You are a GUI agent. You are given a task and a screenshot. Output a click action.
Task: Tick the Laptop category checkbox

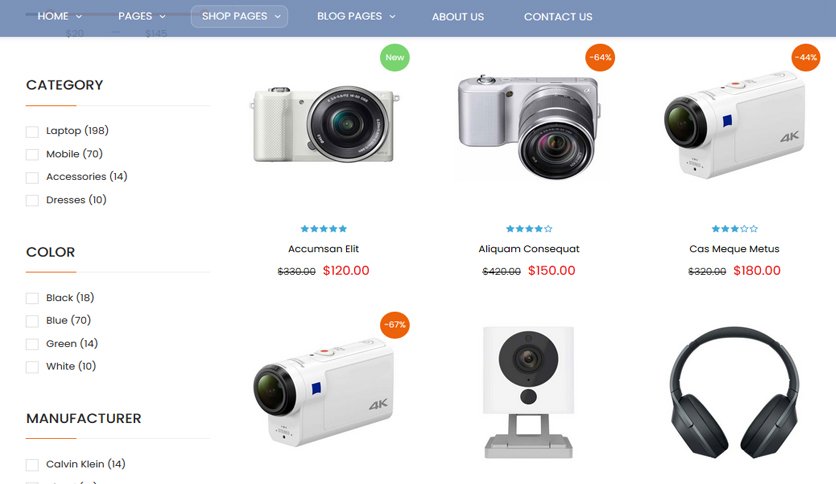pos(32,132)
